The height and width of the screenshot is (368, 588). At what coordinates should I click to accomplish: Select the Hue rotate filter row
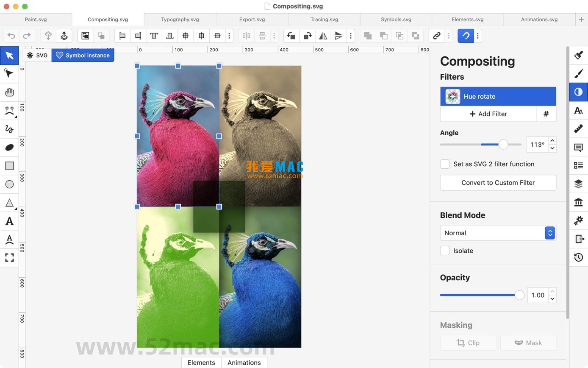[498, 97]
